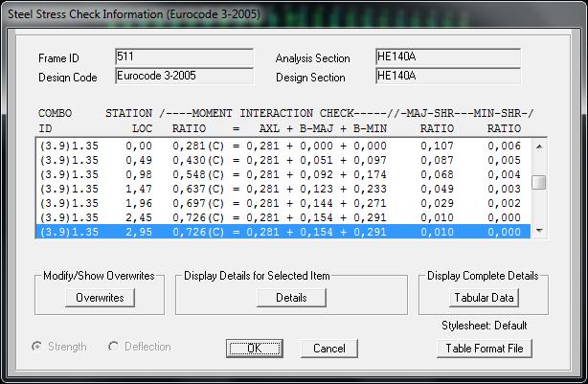This screenshot has height=384, width=588.
Task: Click major shear ratio 0,029
Action: coord(437,203)
